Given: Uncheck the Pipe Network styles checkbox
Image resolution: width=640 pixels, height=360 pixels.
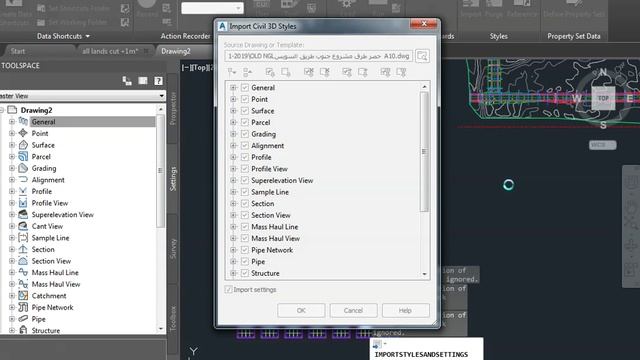Looking at the screenshot, I should click(245, 250).
